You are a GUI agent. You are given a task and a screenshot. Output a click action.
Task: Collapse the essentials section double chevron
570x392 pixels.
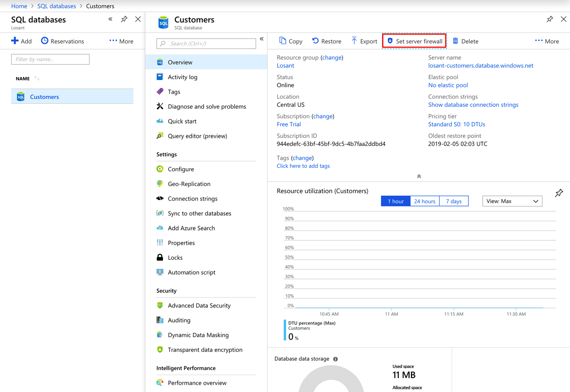419,176
